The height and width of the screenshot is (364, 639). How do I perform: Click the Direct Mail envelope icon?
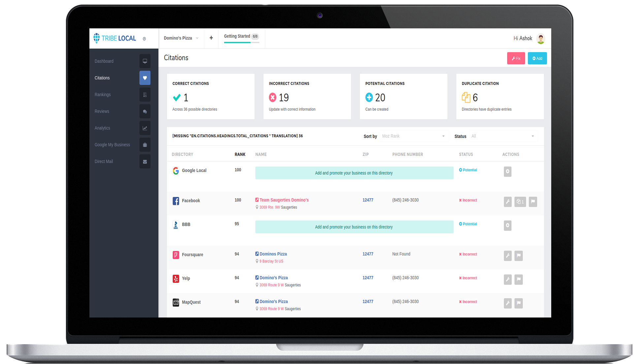(x=145, y=162)
